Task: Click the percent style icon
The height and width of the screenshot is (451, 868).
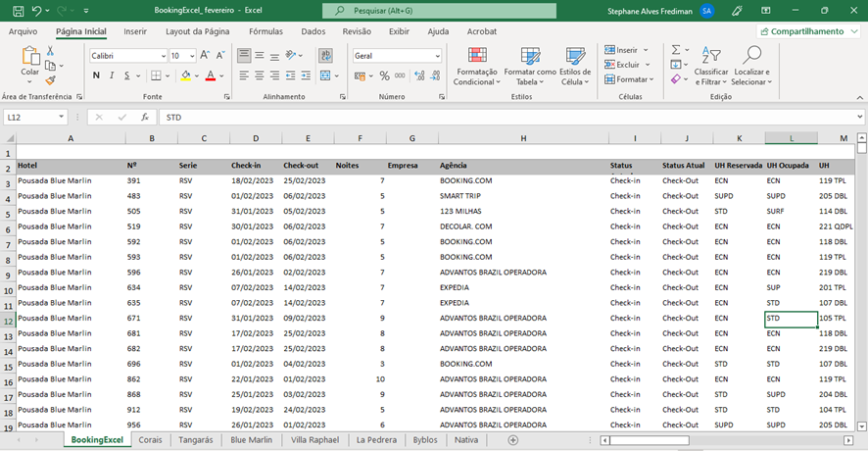Action: (x=385, y=75)
